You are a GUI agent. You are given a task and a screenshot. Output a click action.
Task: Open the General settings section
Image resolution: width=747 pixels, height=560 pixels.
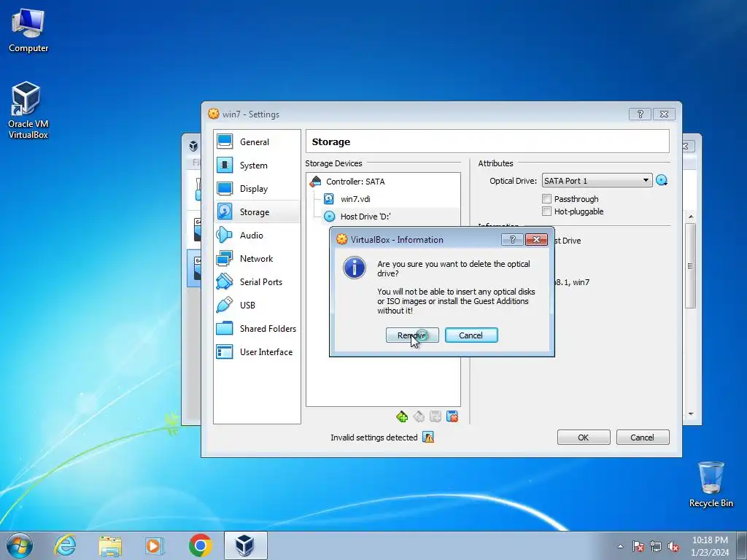[x=257, y=142]
